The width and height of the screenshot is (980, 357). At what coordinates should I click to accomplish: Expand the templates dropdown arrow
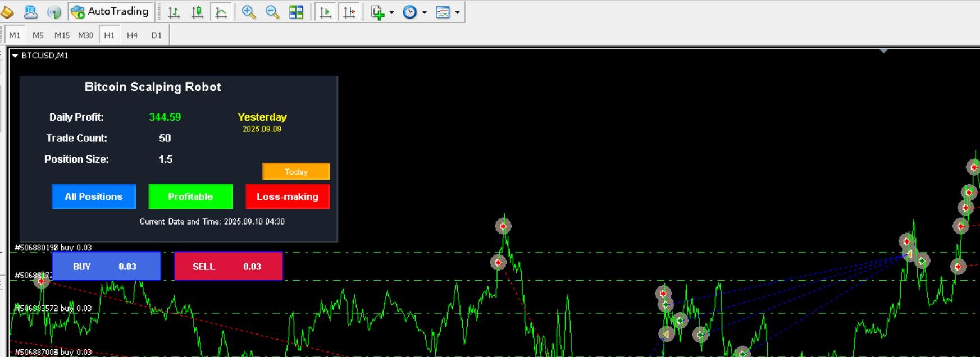(457, 12)
